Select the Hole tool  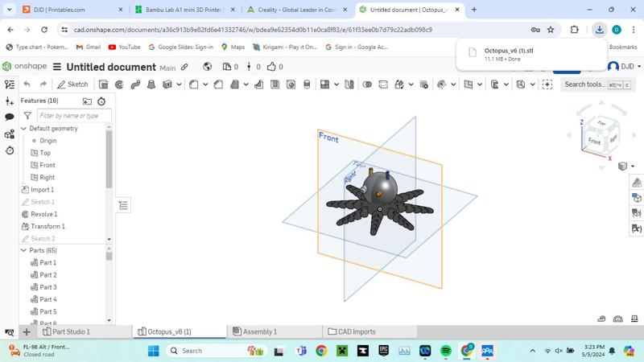pos(291,84)
